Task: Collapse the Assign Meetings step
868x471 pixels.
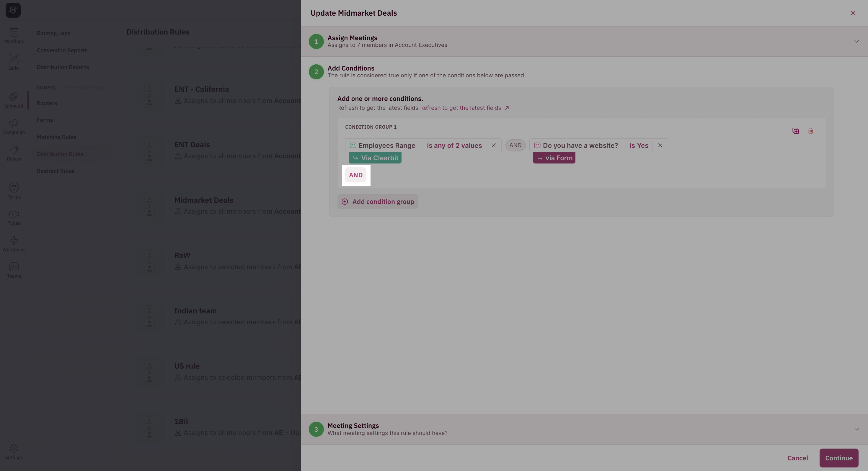Action: 856,41
